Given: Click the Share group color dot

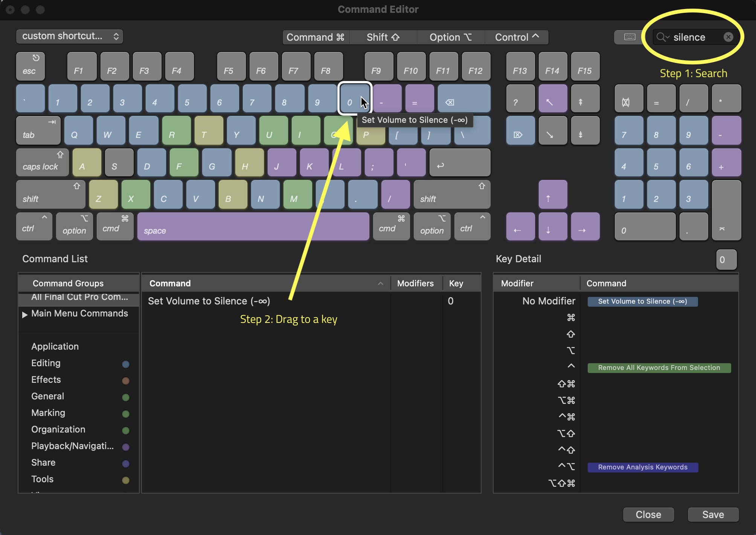Looking at the screenshot, I should [x=126, y=463].
